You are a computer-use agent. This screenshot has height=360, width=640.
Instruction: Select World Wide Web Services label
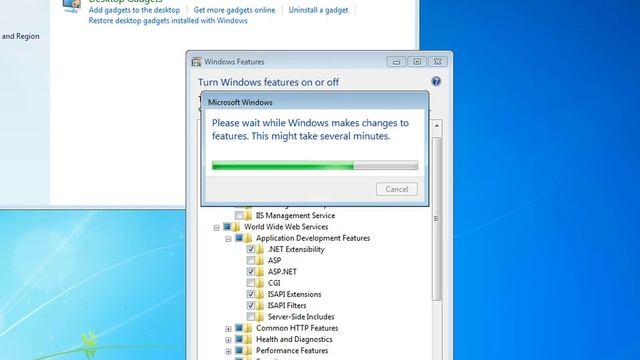[286, 227]
